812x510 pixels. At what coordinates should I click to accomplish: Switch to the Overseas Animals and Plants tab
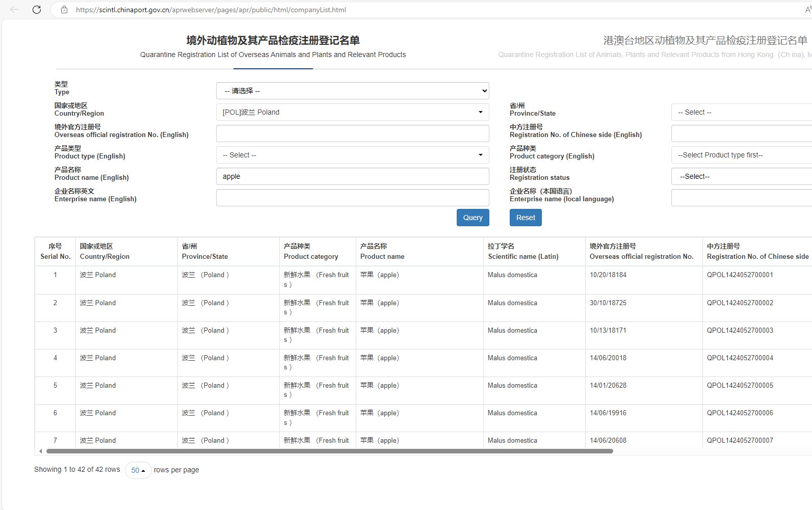[273, 46]
